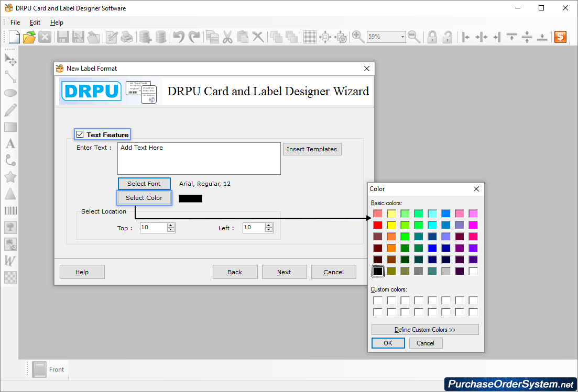Pick the black basic color swatch
Viewport: 578px width, 392px height.
pos(378,271)
